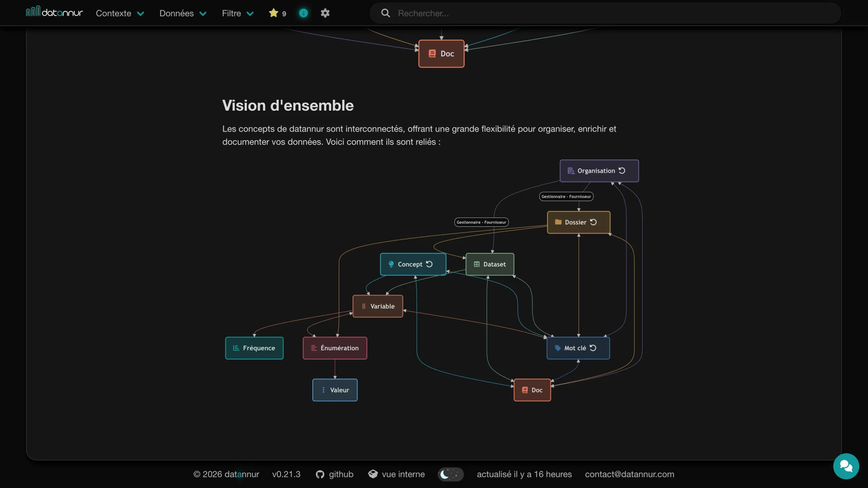The width and height of the screenshot is (868, 488).
Task: Click contact@datannur.com email link
Action: click(x=630, y=474)
